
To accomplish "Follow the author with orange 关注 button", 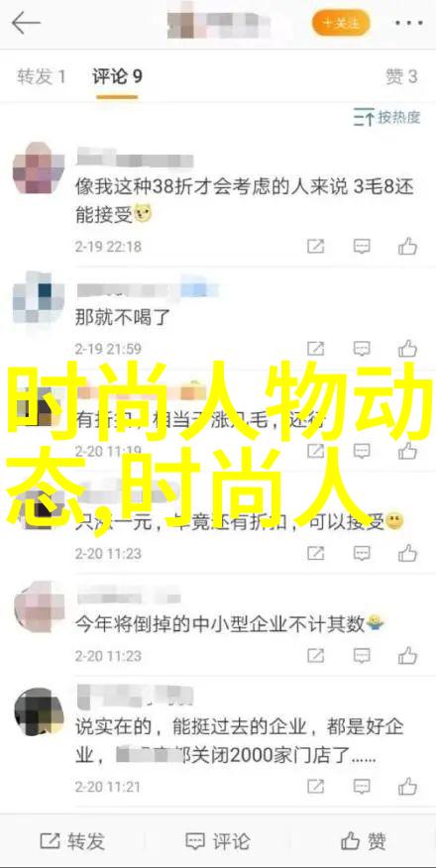I will click(x=341, y=23).
